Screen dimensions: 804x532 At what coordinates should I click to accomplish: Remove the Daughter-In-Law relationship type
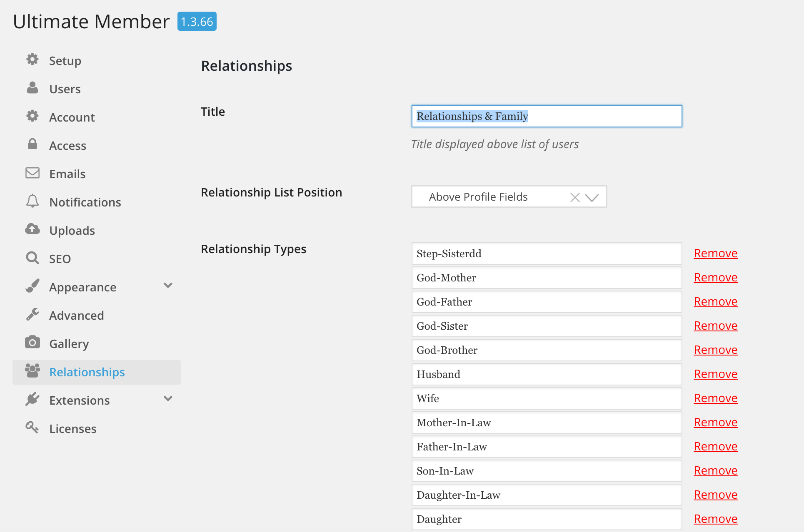point(715,495)
